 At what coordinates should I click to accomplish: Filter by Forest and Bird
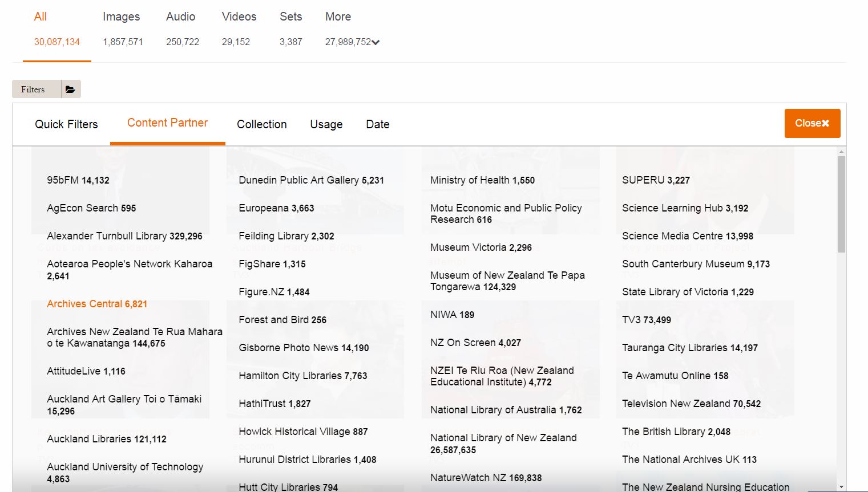[x=282, y=320]
